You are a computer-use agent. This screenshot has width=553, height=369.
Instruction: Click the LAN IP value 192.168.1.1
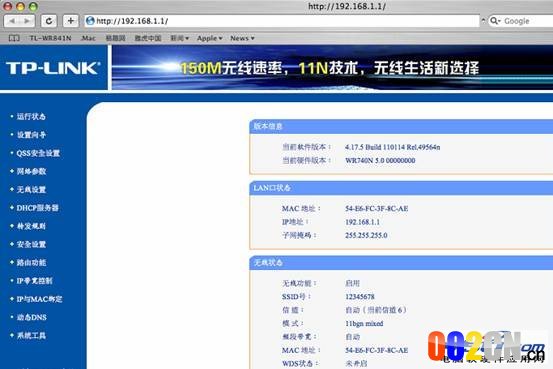tap(363, 222)
